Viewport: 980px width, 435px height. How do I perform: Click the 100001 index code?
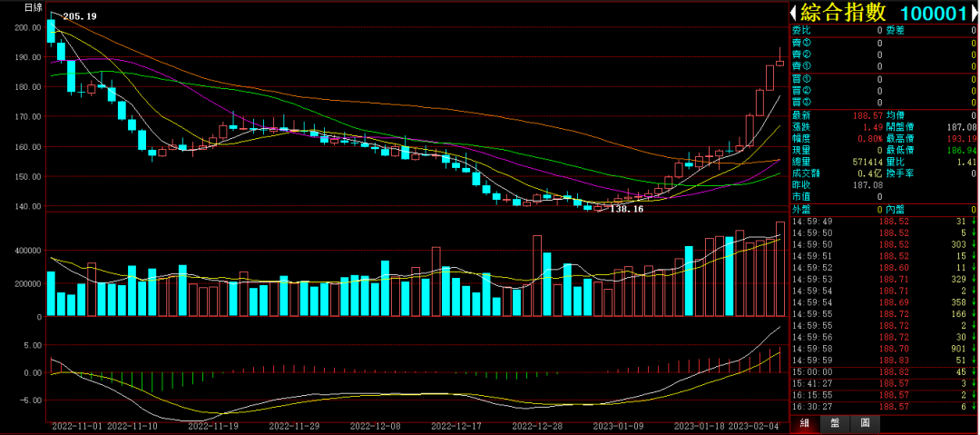click(932, 13)
